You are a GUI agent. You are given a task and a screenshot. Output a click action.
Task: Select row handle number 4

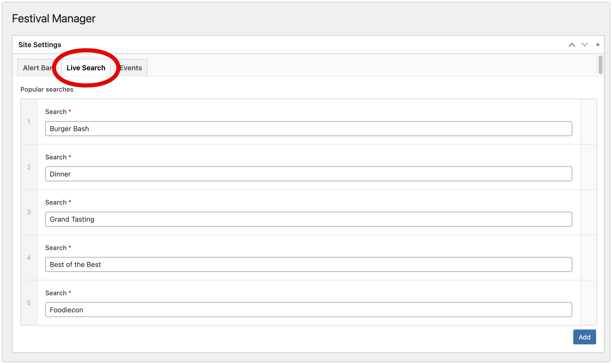coord(29,258)
